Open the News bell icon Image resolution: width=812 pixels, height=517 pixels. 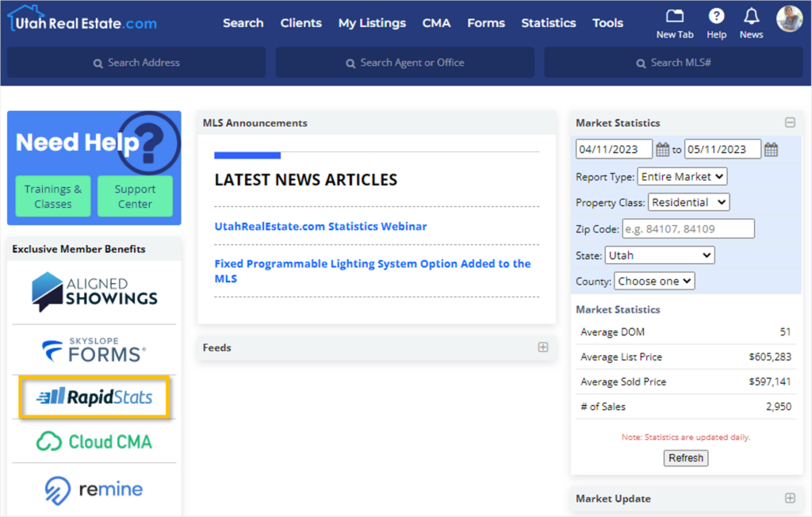tap(751, 17)
